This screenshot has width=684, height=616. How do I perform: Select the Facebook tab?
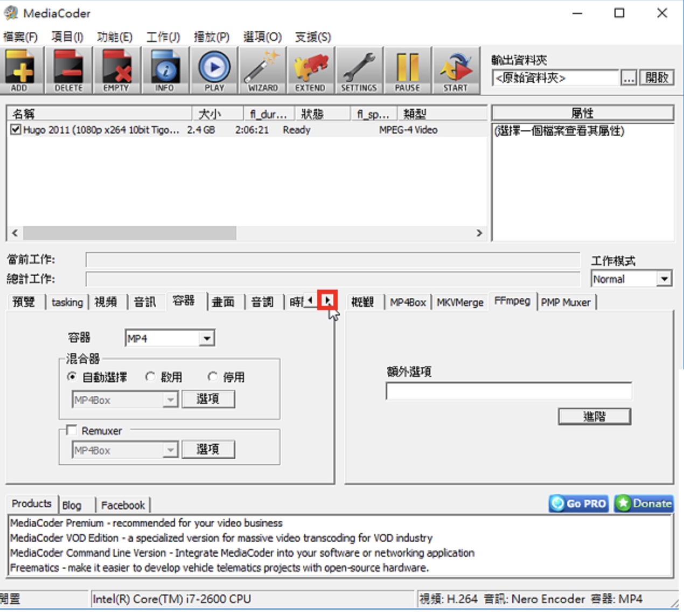pos(123,505)
